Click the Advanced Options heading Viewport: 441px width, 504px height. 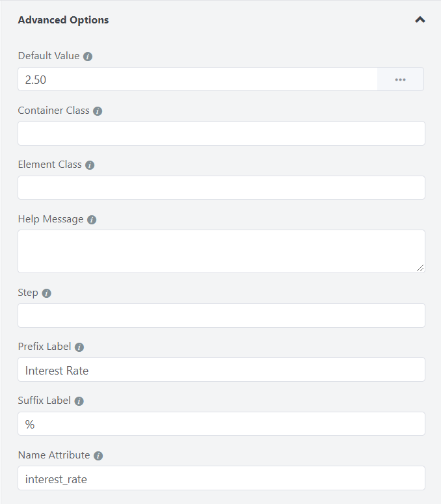[63, 20]
